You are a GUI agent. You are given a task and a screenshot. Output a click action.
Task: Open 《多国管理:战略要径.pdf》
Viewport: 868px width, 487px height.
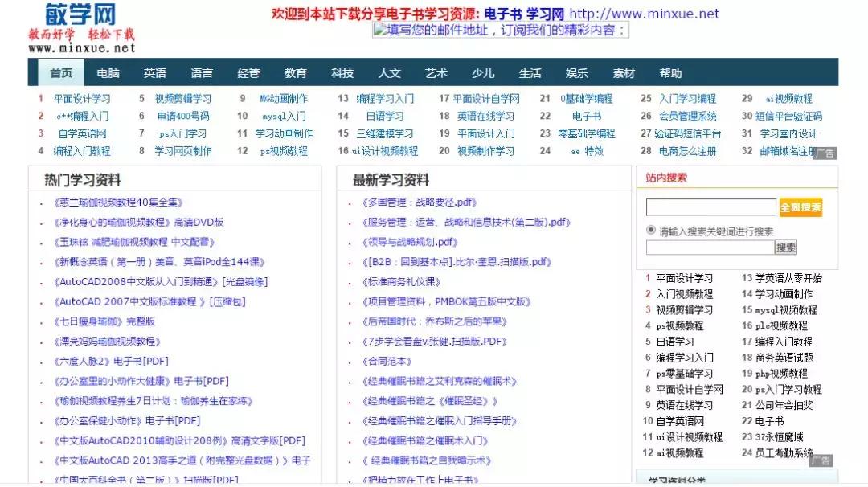coord(419,202)
